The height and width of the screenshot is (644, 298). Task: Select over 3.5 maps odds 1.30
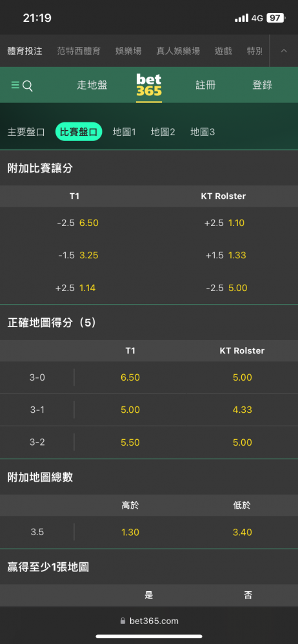click(x=130, y=533)
